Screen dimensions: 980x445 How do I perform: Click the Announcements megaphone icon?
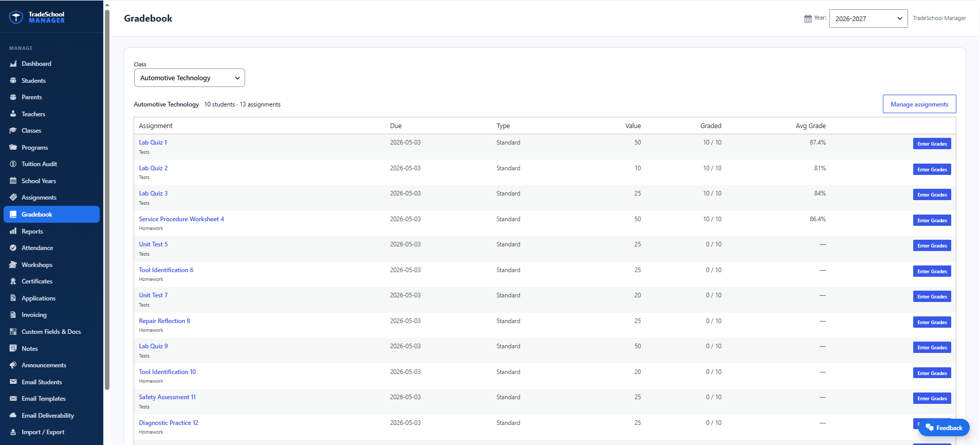13,365
